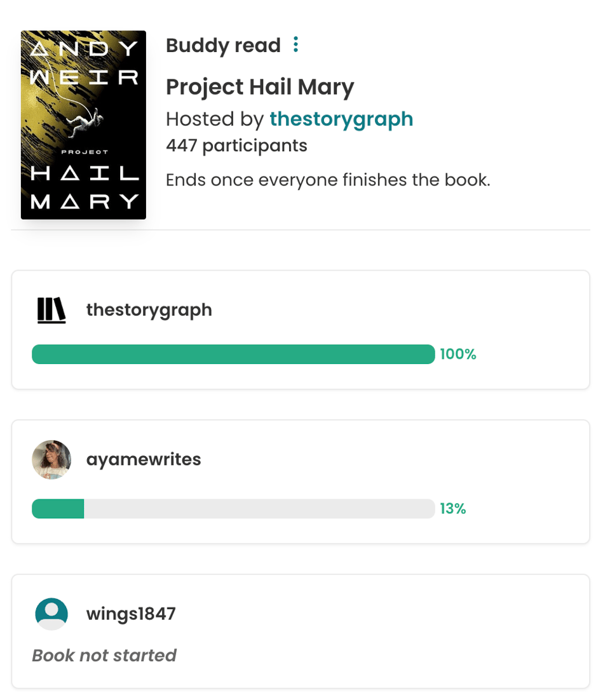Image resolution: width=610 pixels, height=700 pixels.
Task: Click the thestorygraph bookshelf avatar icon
Action: click(x=51, y=310)
